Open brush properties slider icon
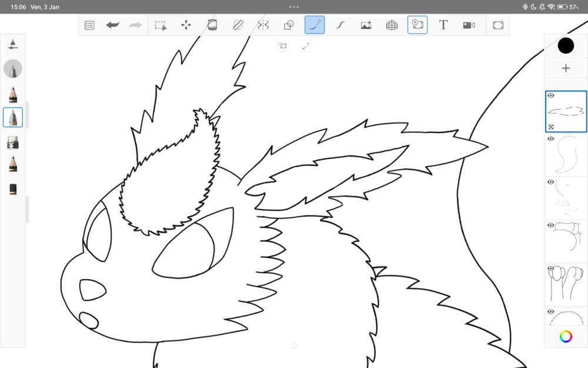The height and width of the screenshot is (368, 588). [13, 44]
